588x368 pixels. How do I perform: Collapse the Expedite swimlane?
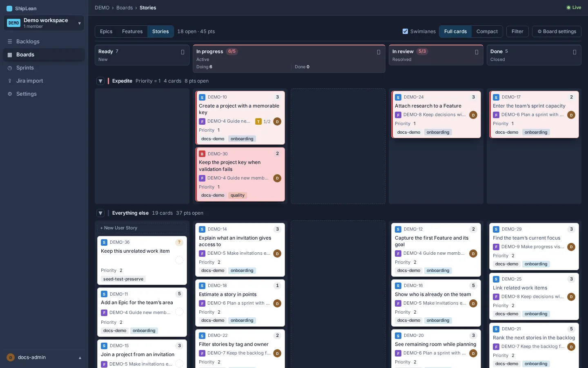(x=100, y=81)
